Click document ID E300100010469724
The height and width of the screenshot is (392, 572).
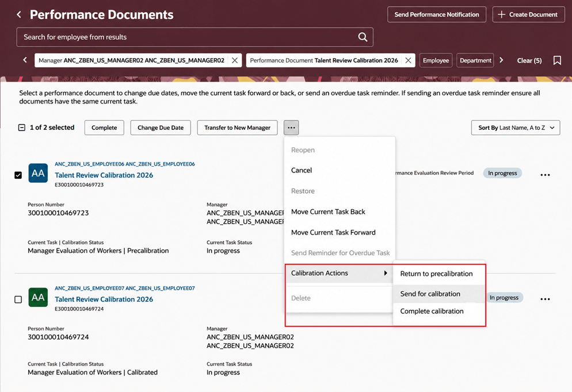[79, 309]
